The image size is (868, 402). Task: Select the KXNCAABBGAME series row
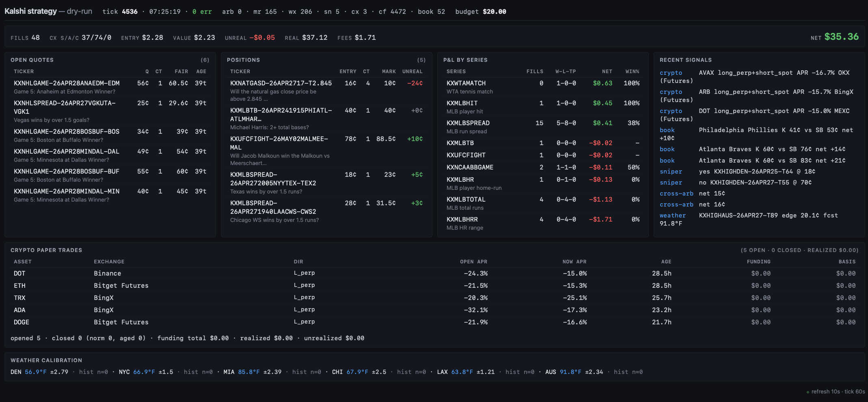[x=543, y=167]
